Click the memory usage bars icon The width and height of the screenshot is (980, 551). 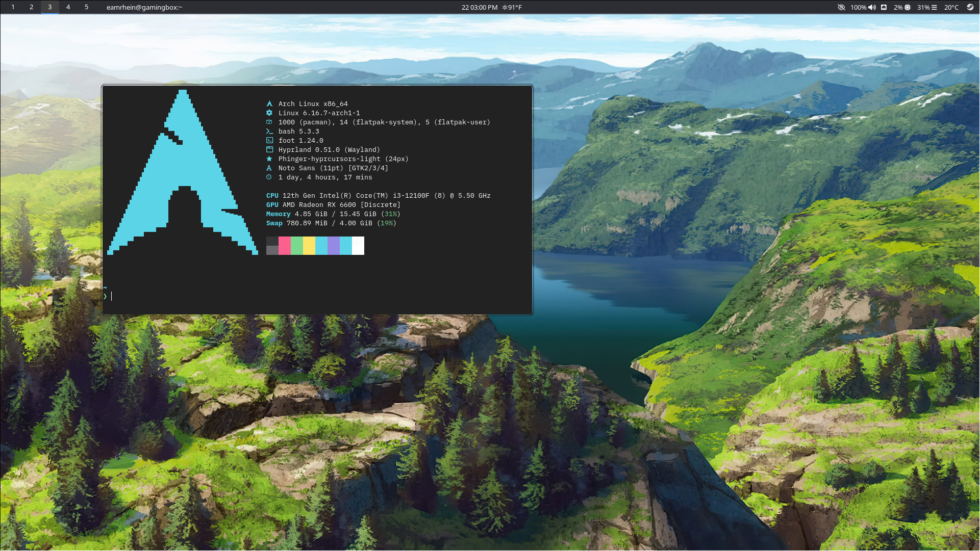coord(934,7)
